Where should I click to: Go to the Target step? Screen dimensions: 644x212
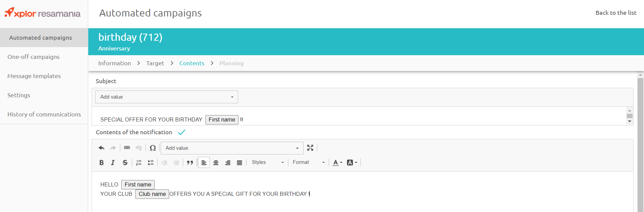155,63
